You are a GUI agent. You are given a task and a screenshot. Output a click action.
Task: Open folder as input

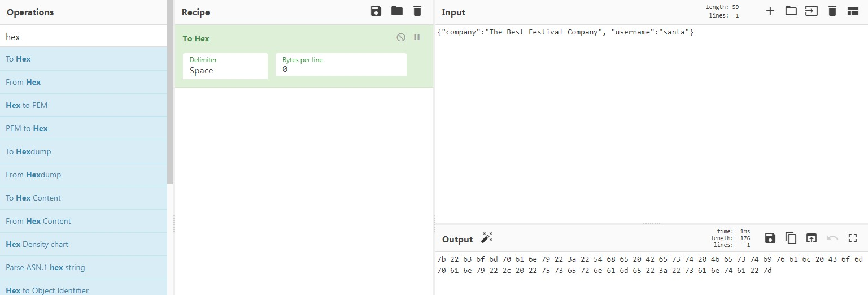pyautogui.click(x=791, y=11)
